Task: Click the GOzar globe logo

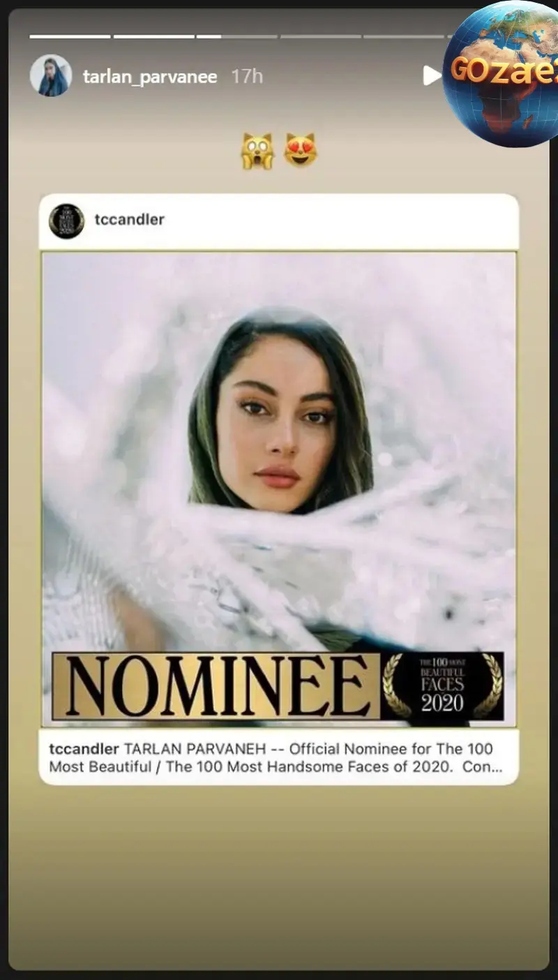Action: tap(500, 73)
